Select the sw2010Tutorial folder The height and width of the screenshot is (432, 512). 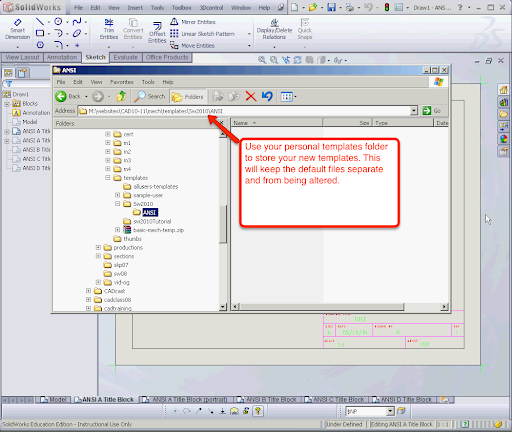[x=152, y=221]
